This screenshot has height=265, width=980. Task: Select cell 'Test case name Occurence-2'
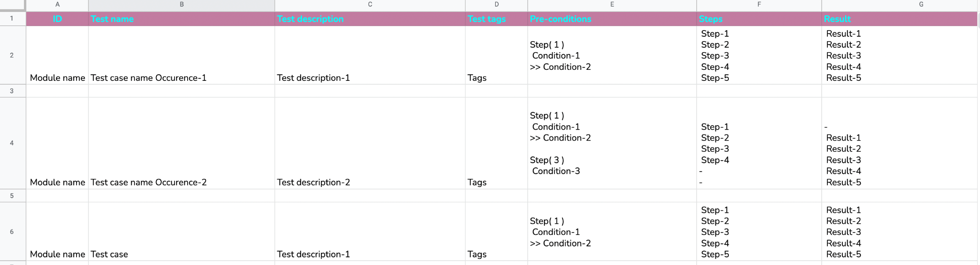tap(181, 143)
